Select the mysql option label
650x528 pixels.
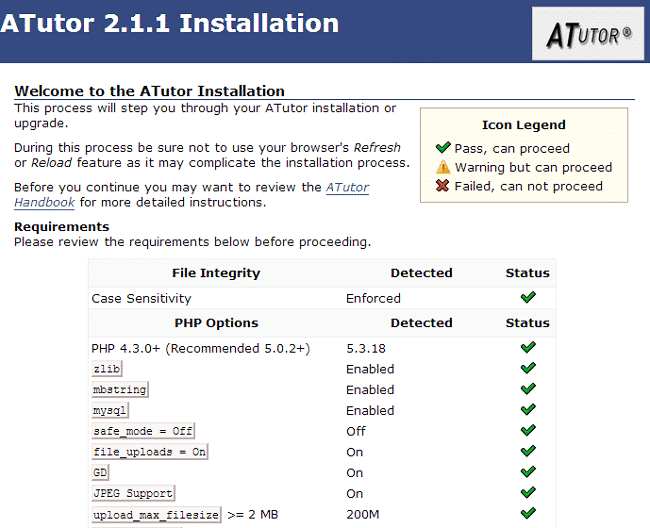[x=110, y=410]
